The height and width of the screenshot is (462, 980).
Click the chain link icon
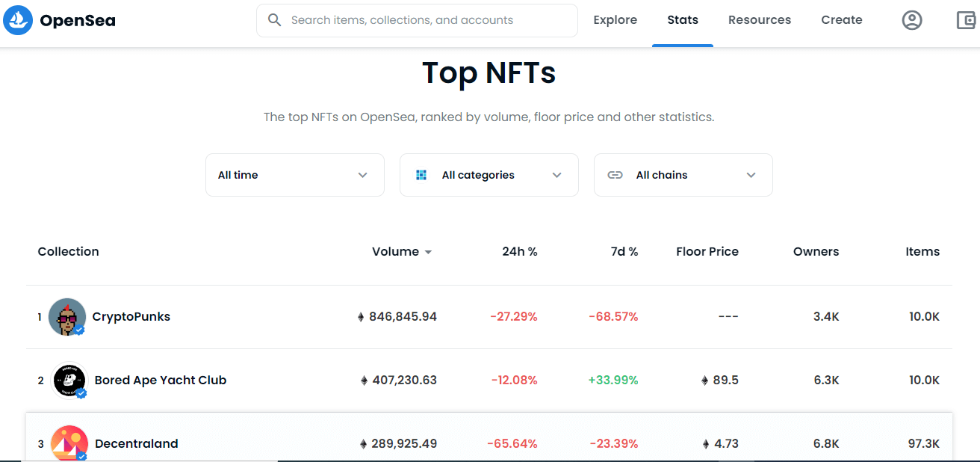615,174
